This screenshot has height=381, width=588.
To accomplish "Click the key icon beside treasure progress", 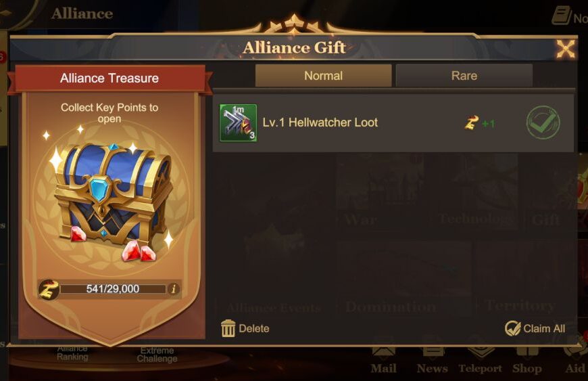I will tap(49, 290).
